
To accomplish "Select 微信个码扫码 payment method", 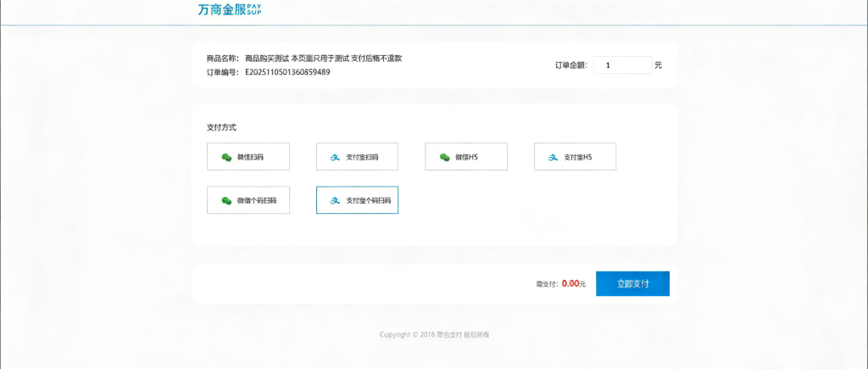I will 248,200.
